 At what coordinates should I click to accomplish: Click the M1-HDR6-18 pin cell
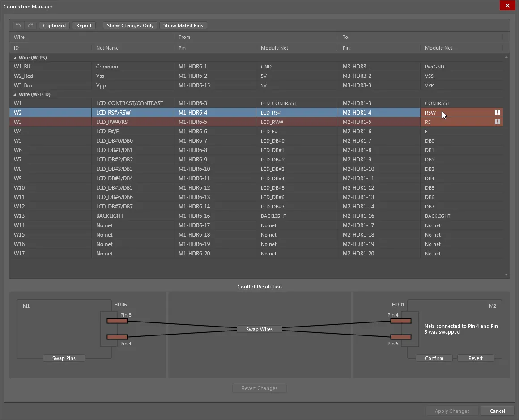click(x=215, y=235)
